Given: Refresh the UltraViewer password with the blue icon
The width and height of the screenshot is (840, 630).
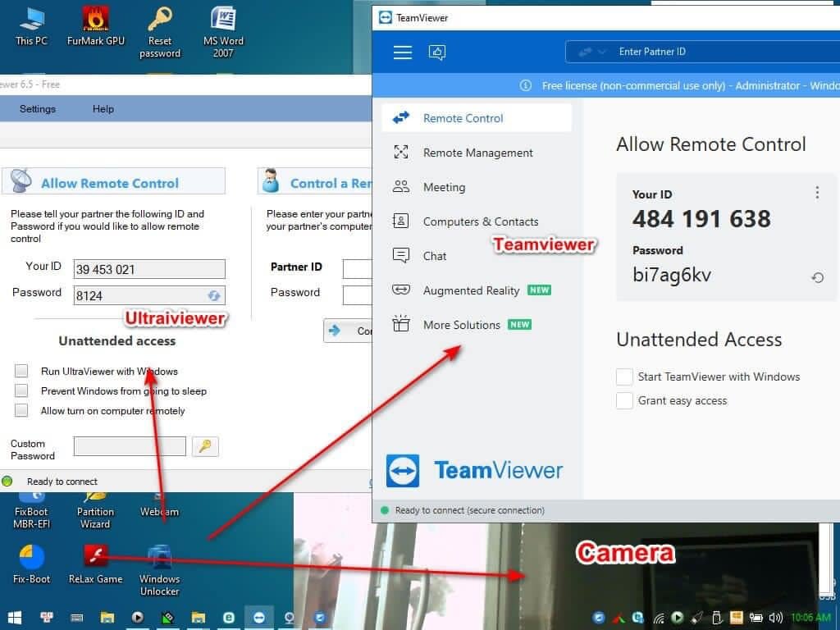Looking at the screenshot, I should (x=214, y=295).
